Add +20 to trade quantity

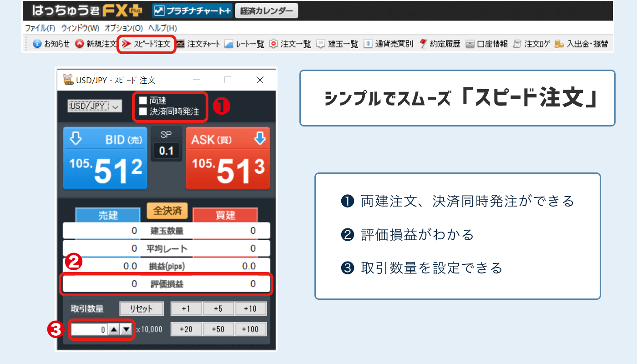(x=186, y=329)
